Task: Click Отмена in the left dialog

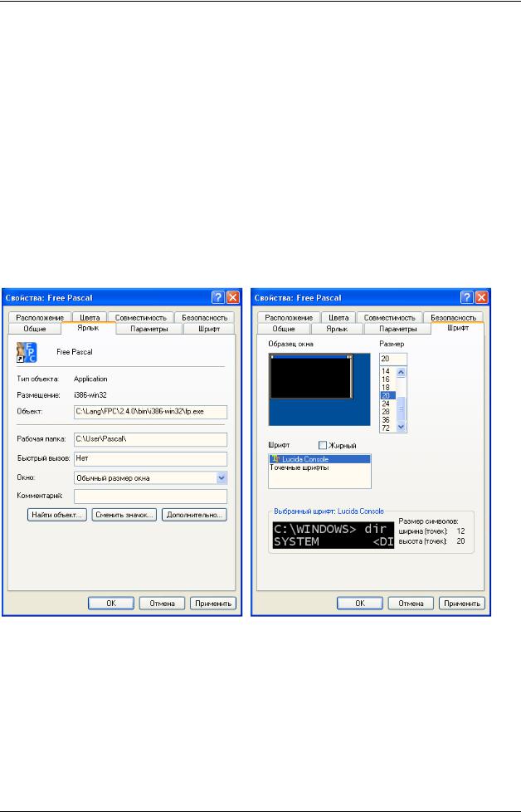Action: pos(162,604)
